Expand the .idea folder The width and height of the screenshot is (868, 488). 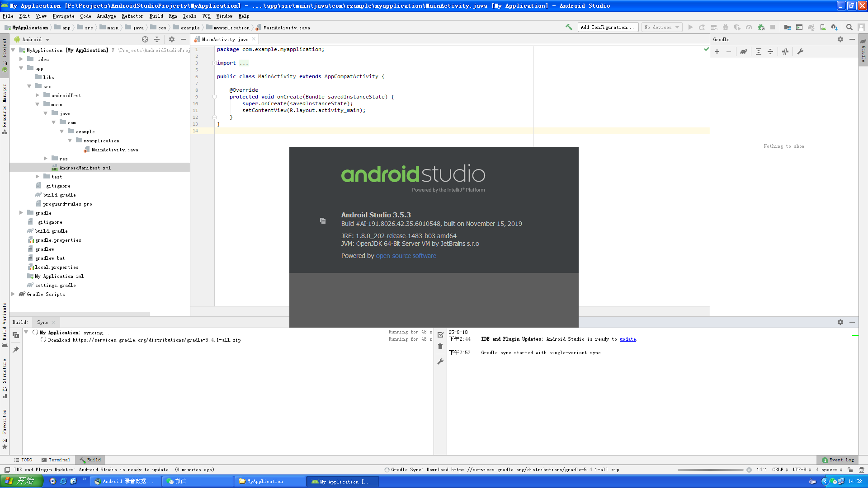[21, 59]
